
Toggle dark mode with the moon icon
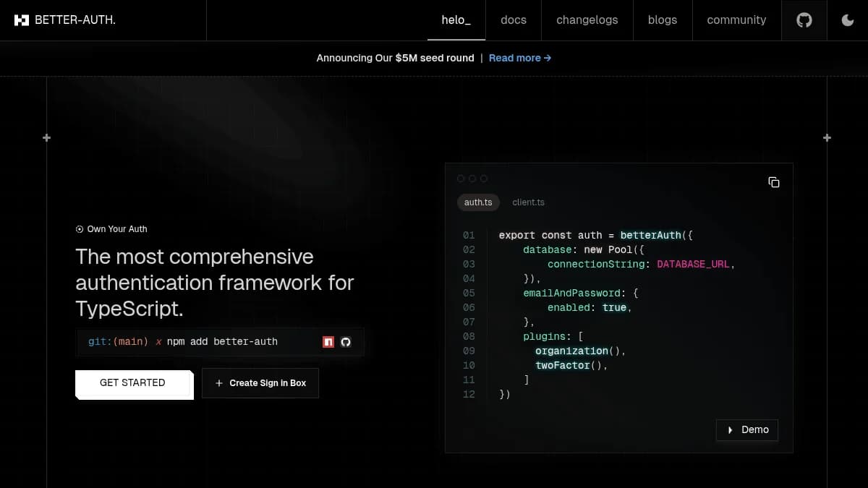pos(846,20)
